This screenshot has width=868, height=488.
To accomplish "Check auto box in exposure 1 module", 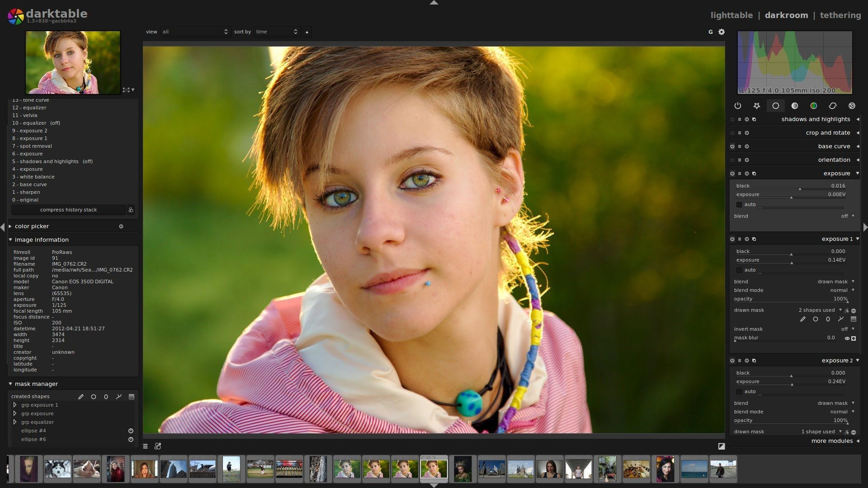I will [739, 270].
